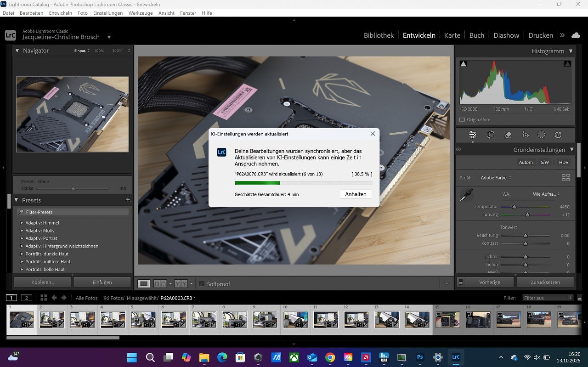This screenshot has width=588, height=367.
Task: Click the Vorherige button
Action: point(489,282)
